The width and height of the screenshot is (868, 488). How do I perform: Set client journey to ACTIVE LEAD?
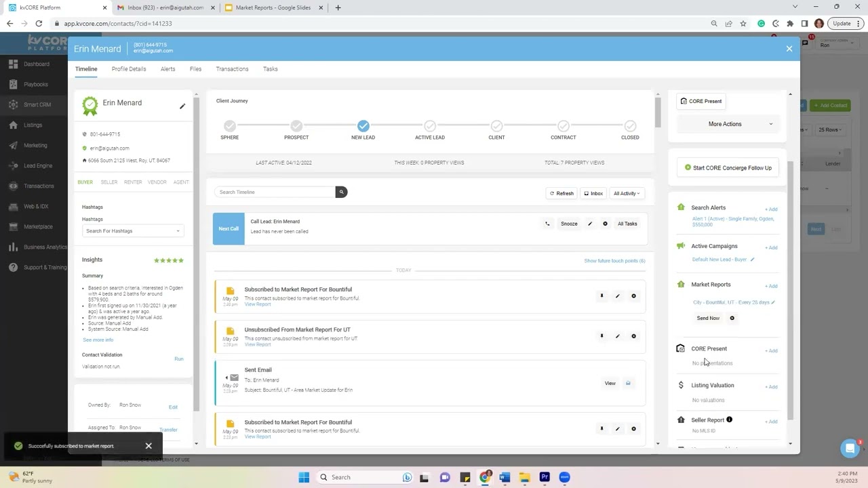pyautogui.click(x=430, y=126)
